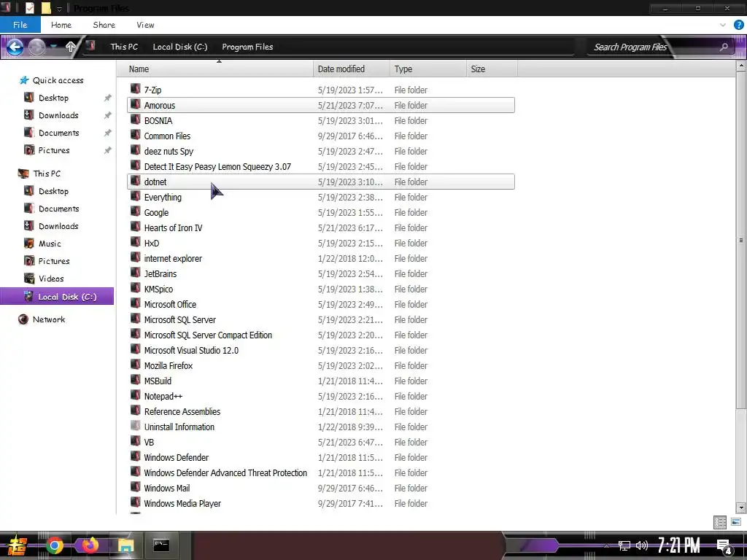Select the Hearts of Iron IV folder icon
The height and width of the screenshot is (560, 747).
pos(135,227)
